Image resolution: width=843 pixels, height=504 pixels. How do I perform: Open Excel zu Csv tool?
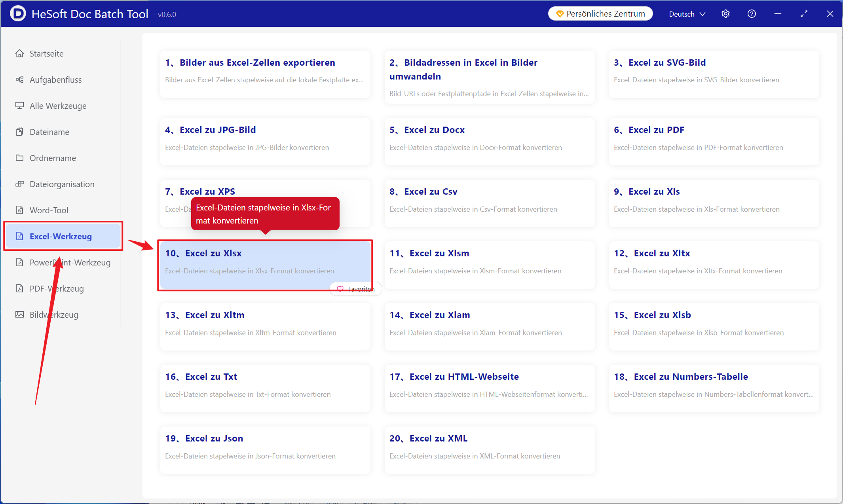click(490, 203)
